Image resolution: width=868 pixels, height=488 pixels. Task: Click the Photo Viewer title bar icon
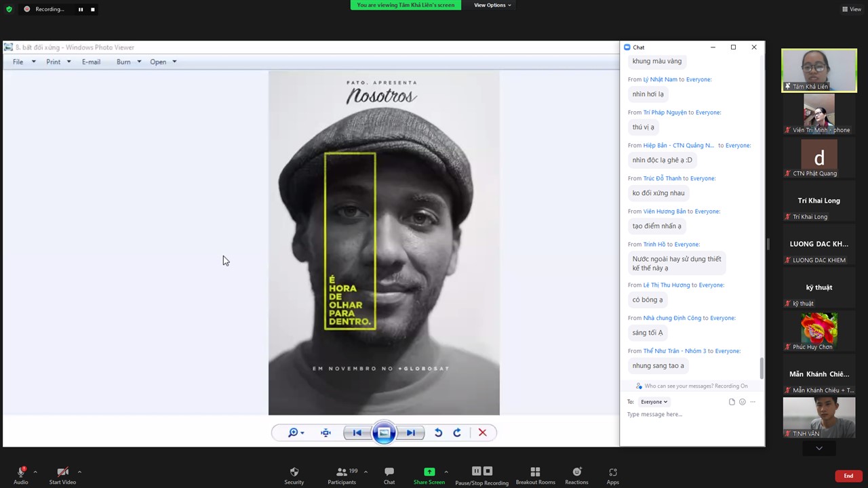[x=8, y=47]
